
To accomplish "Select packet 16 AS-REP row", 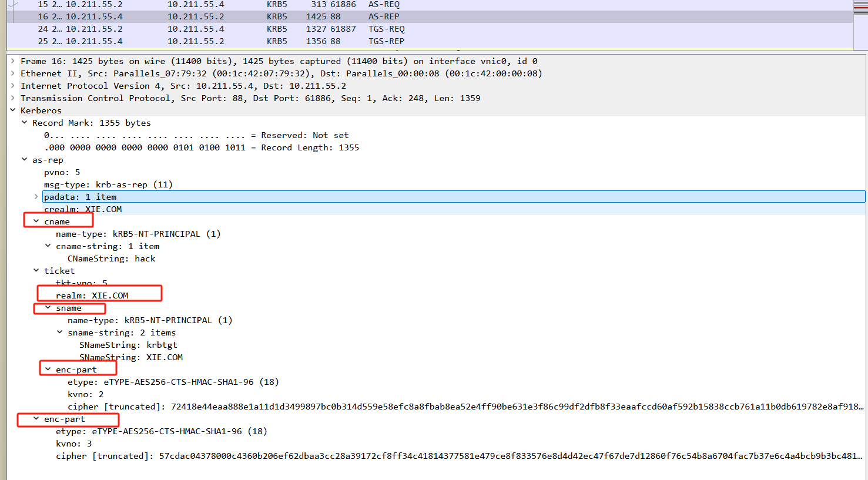I will coord(430,16).
